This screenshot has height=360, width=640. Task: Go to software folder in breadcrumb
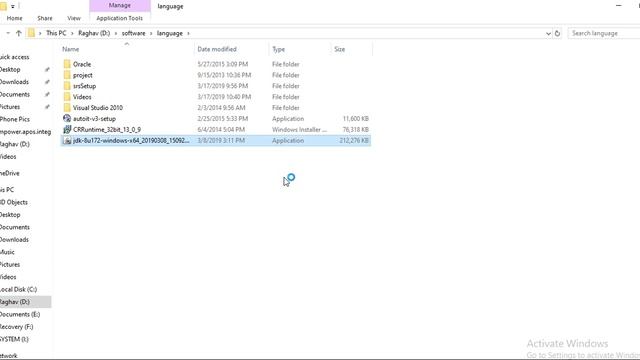133,33
